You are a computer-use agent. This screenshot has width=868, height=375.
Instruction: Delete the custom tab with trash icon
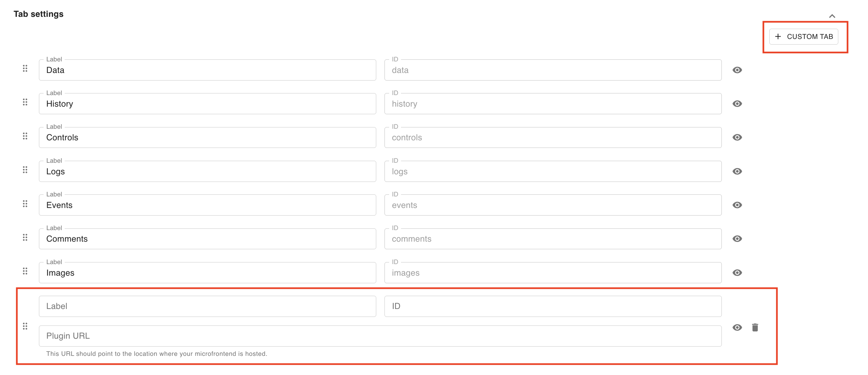[755, 327]
